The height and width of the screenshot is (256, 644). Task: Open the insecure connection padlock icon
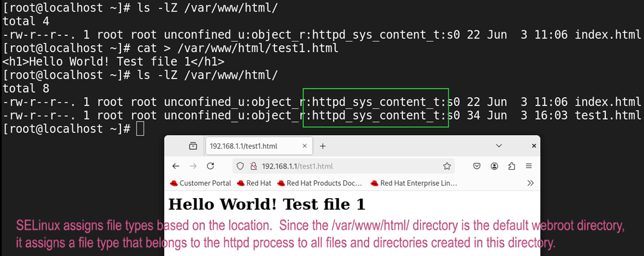[x=253, y=166]
